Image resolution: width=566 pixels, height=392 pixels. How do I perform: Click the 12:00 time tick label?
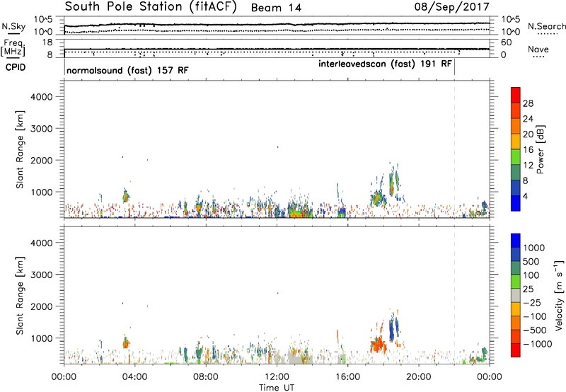click(277, 377)
